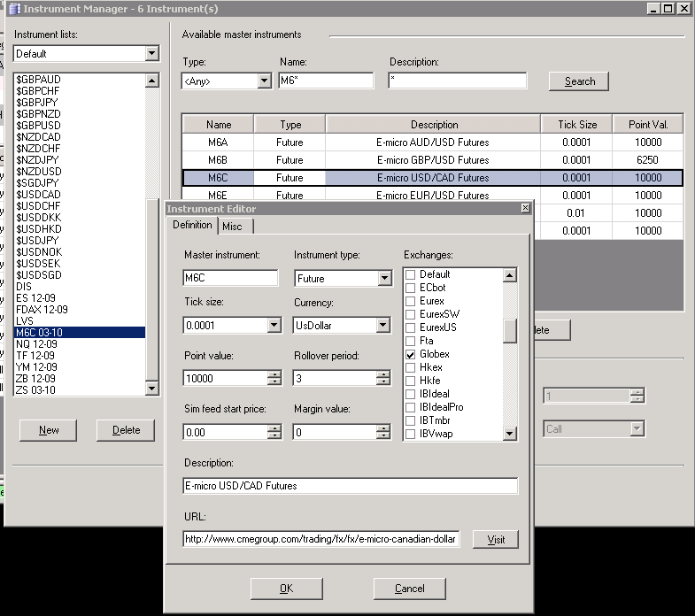
Task: Switch to the Misc tab
Action: coord(232,227)
